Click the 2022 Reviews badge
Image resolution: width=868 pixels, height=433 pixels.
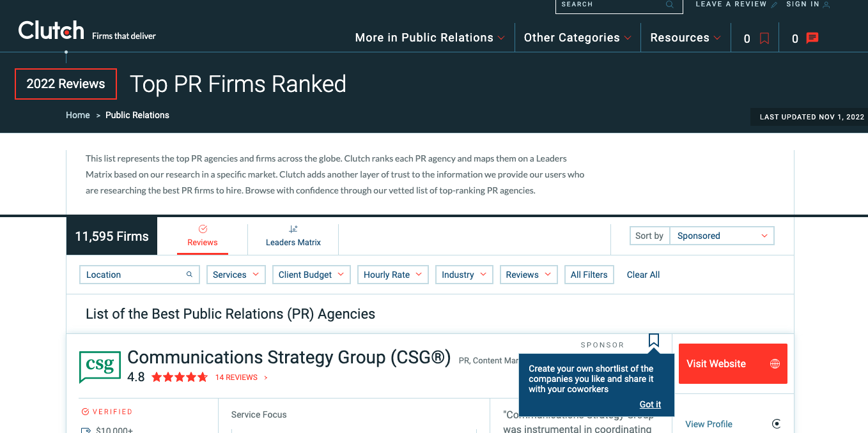click(66, 84)
